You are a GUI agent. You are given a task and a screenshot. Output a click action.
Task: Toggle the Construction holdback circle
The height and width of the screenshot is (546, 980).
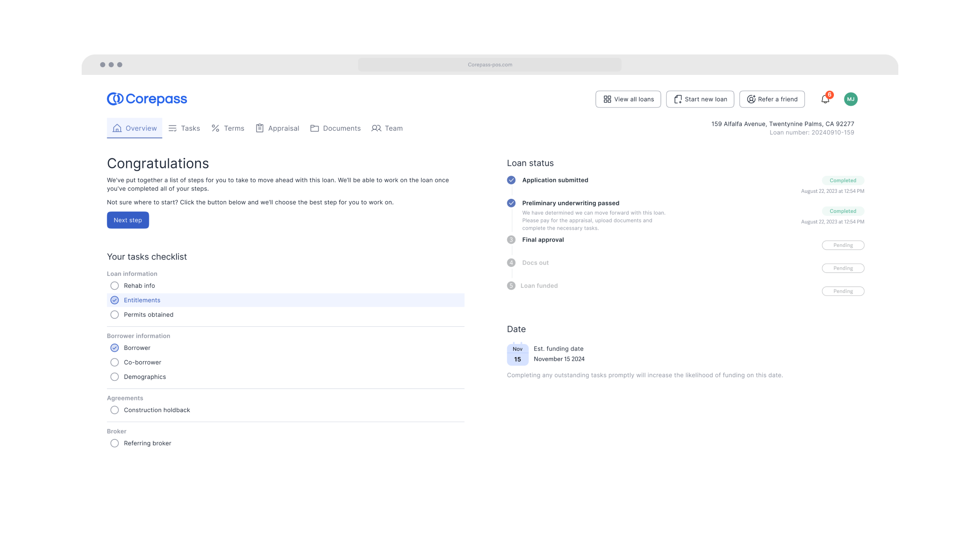pos(115,410)
